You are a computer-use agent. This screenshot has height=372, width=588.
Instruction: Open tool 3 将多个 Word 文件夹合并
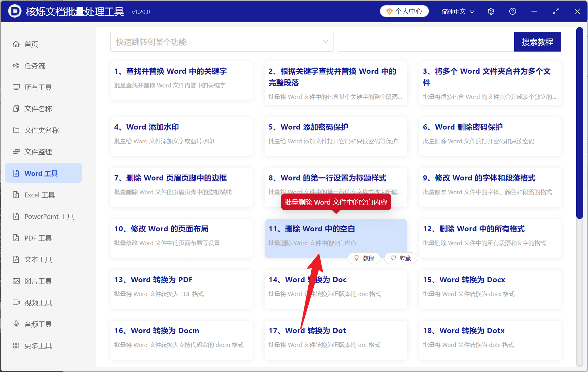[490, 84]
